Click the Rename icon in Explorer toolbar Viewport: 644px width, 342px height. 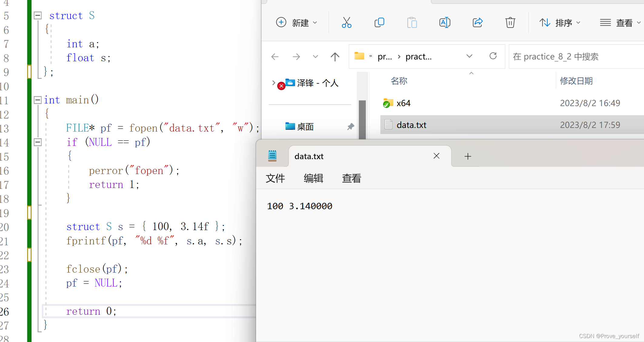click(x=445, y=23)
